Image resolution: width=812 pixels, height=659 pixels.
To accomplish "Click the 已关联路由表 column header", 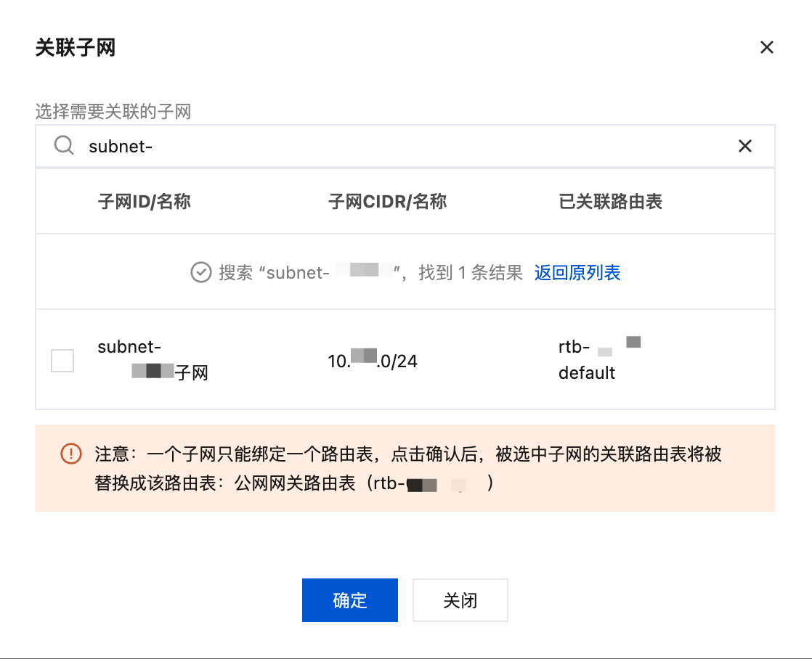I will 610,202.
